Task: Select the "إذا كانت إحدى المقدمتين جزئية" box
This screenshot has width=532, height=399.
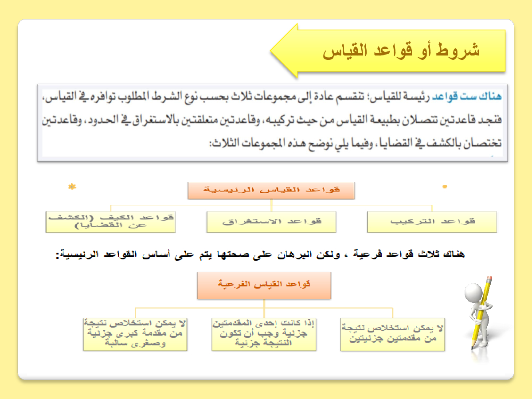Action: (264, 334)
